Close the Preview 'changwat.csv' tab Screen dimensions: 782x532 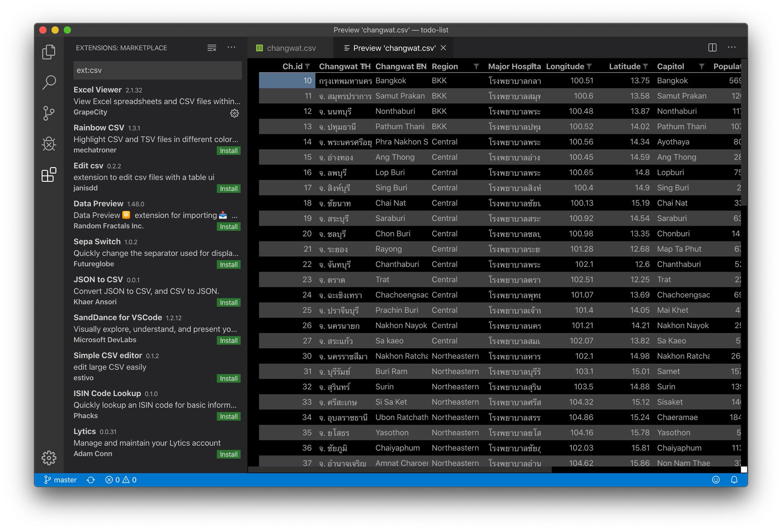coord(443,48)
